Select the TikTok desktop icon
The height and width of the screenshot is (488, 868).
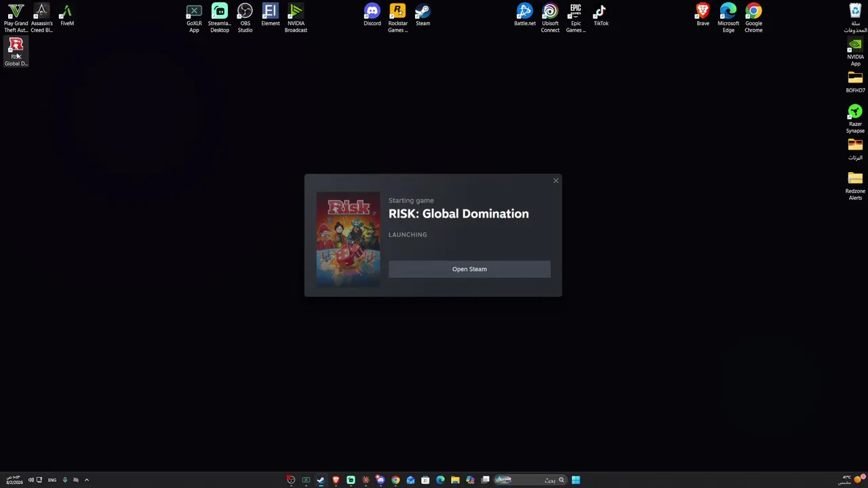(601, 15)
